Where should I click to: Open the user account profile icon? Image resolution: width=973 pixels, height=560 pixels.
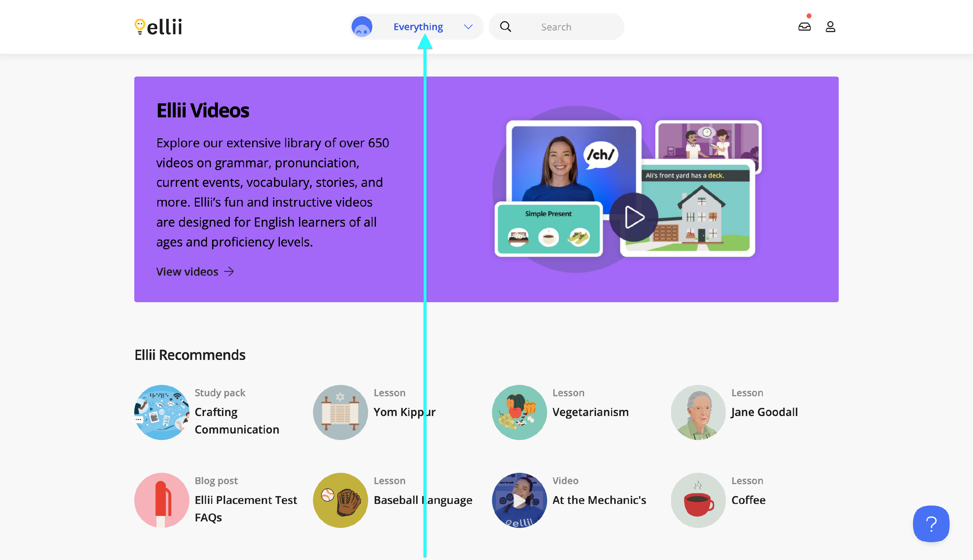pyautogui.click(x=830, y=27)
